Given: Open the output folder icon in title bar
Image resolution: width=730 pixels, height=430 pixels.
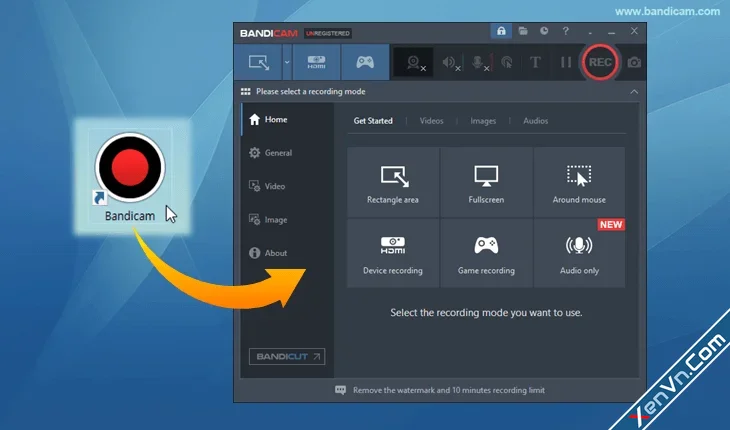Looking at the screenshot, I should (x=523, y=31).
